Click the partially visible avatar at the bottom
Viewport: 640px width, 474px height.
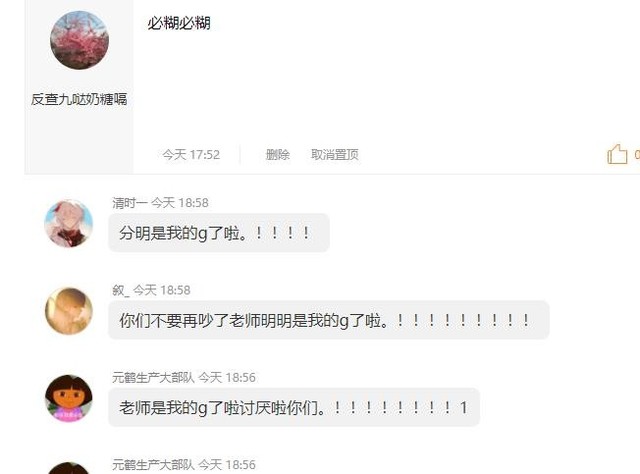pos(69,468)
